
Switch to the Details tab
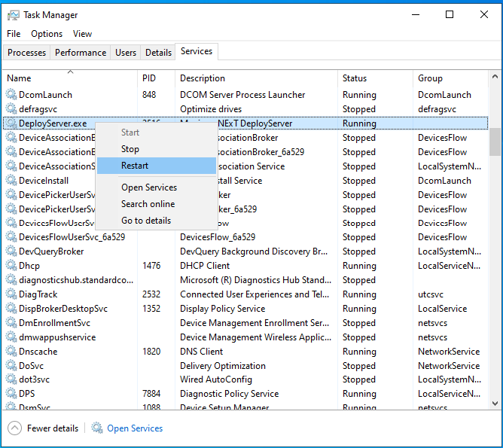pyautogui.click(x=158, y=52)
